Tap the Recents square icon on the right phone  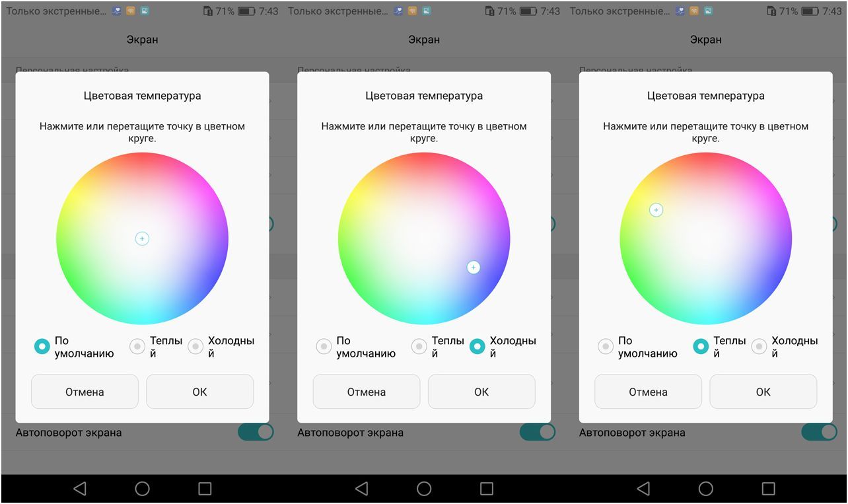tap(768, 489)
